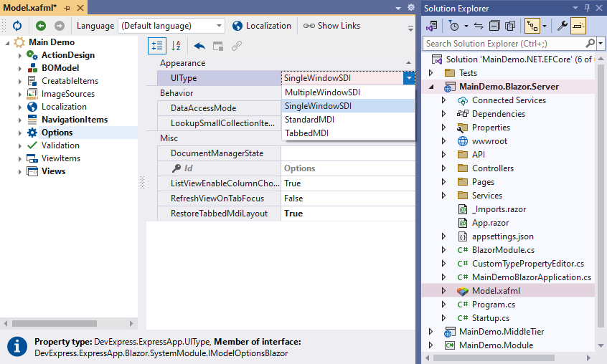The image size is (607, 364).
Task: Select the ViewItems node
Action: (61, 158)
